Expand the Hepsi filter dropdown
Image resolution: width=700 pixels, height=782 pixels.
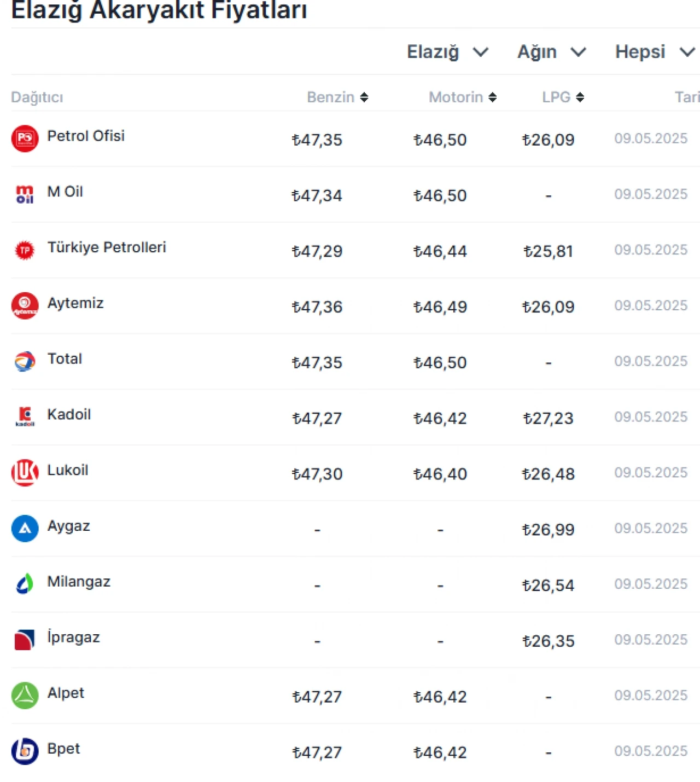tap(655, 52)
